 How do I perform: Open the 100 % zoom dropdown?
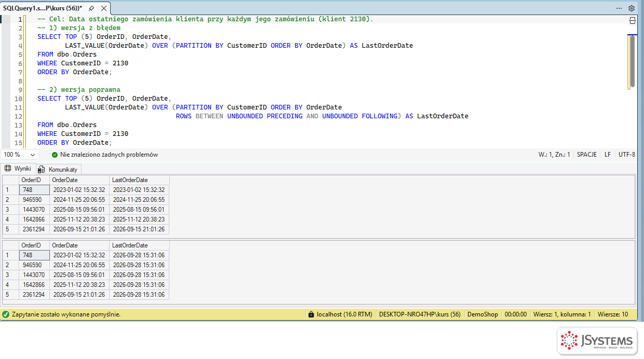click(x=20, y=155)
